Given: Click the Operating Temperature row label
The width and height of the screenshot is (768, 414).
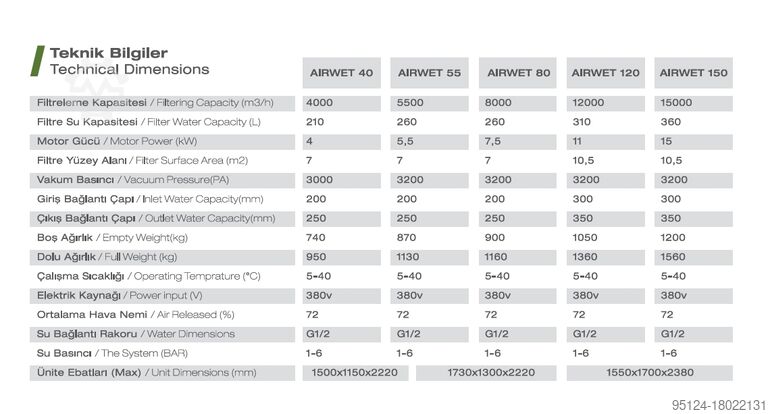Looking at the screenshot, I should coord(148,276).
